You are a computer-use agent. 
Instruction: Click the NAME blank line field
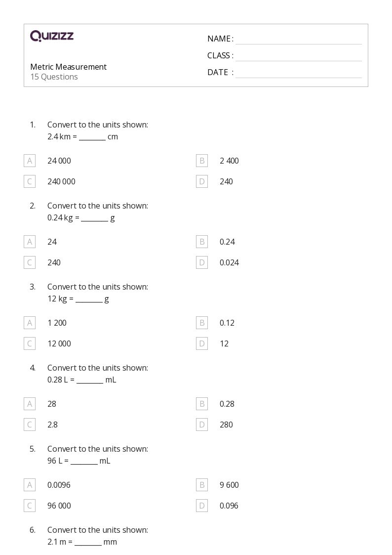click(x=299, y=40)
